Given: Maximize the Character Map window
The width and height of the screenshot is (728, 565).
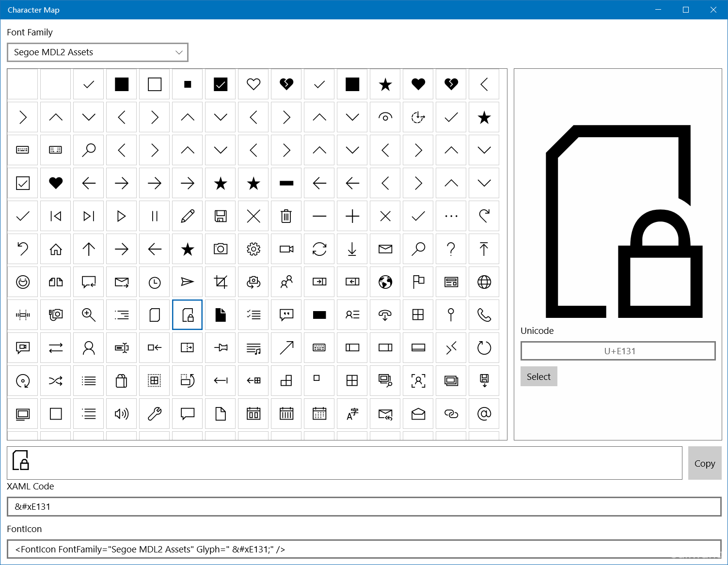Looking at the screenshot, I should point(686,10).
